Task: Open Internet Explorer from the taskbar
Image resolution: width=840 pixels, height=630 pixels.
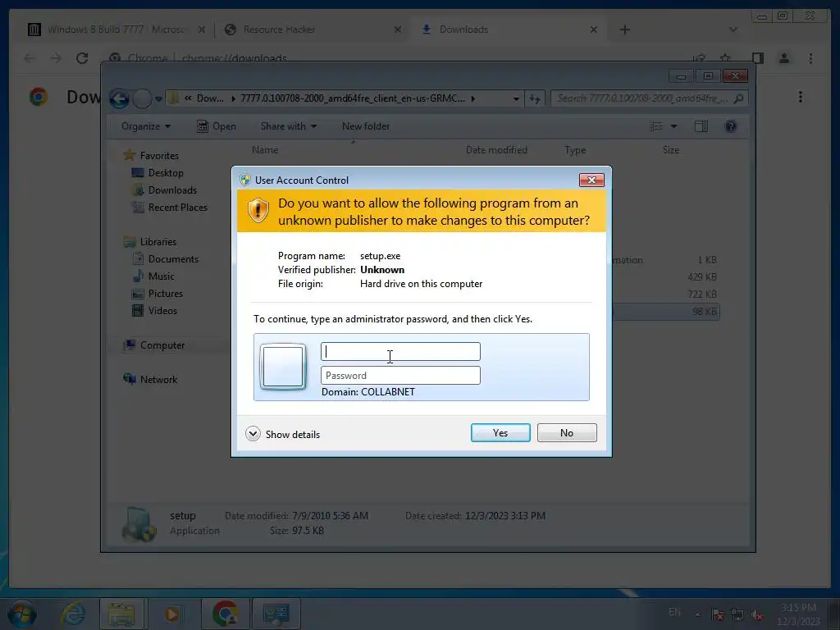Action: click(73, 614)
